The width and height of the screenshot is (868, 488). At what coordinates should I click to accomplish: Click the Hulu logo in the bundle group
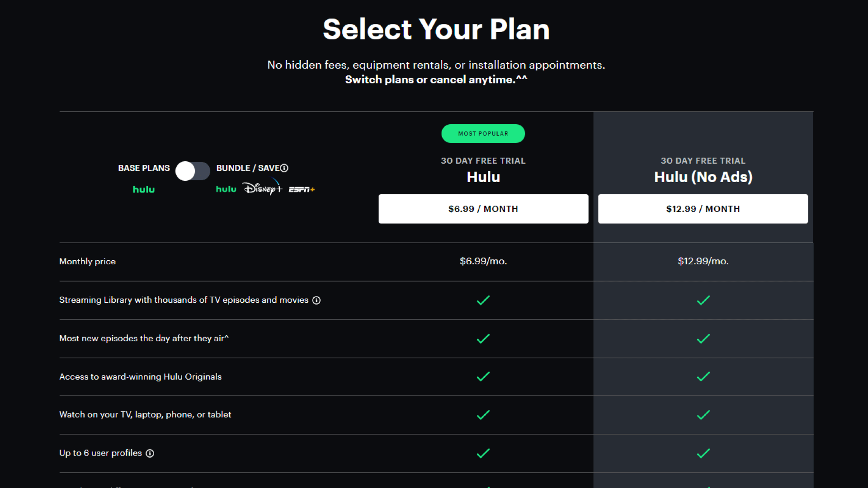[x=226, y=189]
